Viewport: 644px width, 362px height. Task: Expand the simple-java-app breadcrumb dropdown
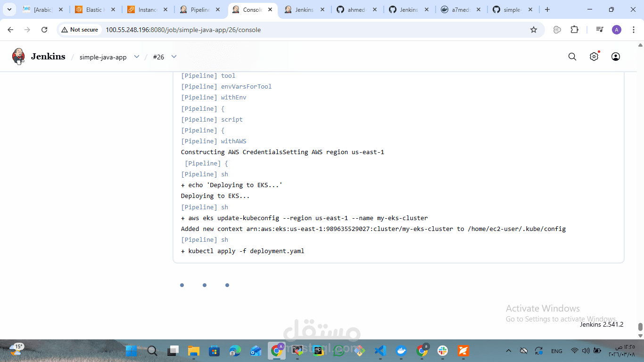[x=137, y=57]
